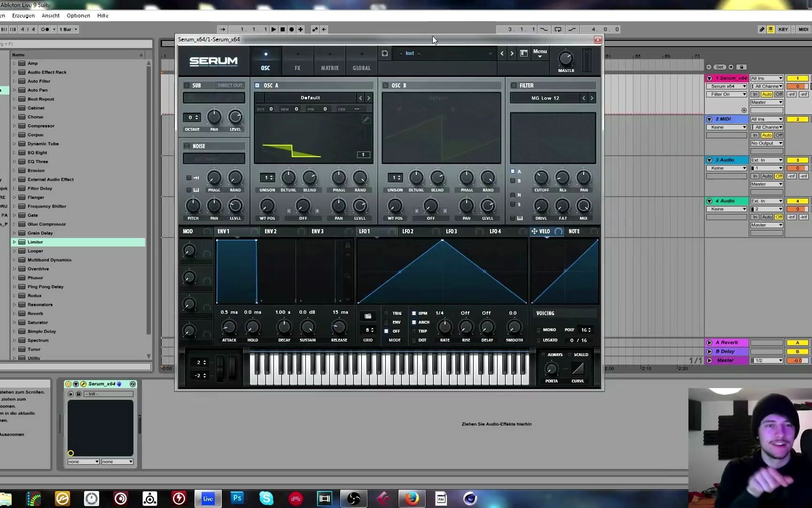Fold track 4 Audio triangle

tap(710, 201)
